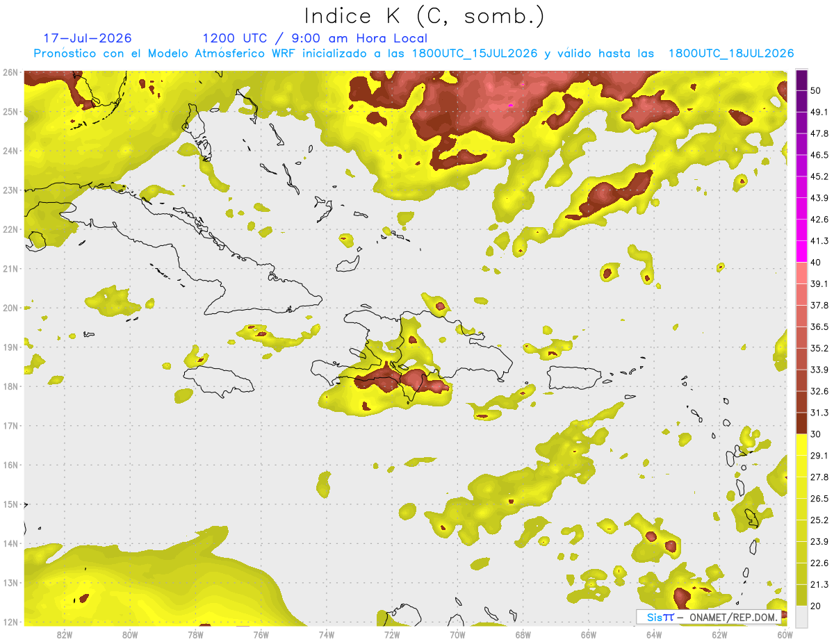The width and height of the screenshot is (834, 644).
Task: Click the '82W' longitude label
Action: pyautogui.click(x=65, y=634)
